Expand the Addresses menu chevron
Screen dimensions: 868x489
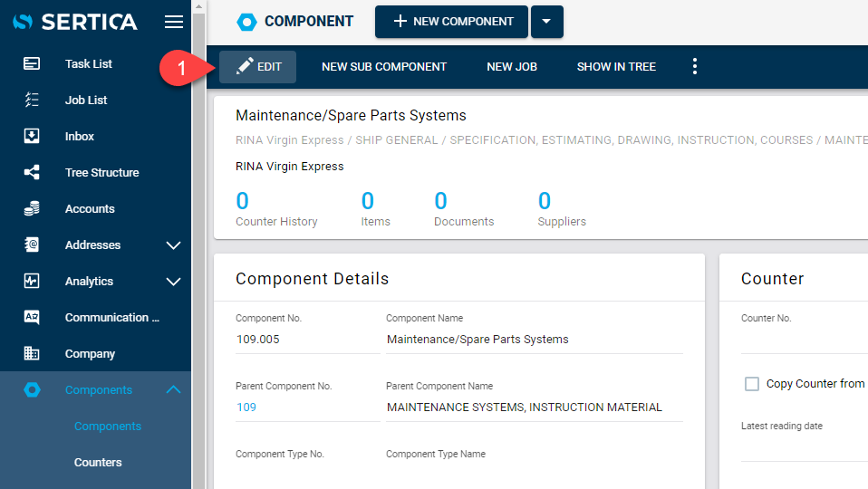pos(174,245)
